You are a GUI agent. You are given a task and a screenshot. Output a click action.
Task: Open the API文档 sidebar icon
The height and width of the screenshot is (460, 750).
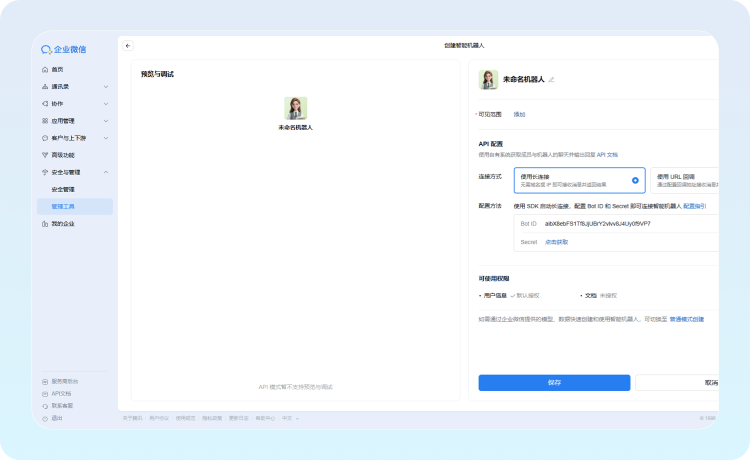(x=45, y=394)
